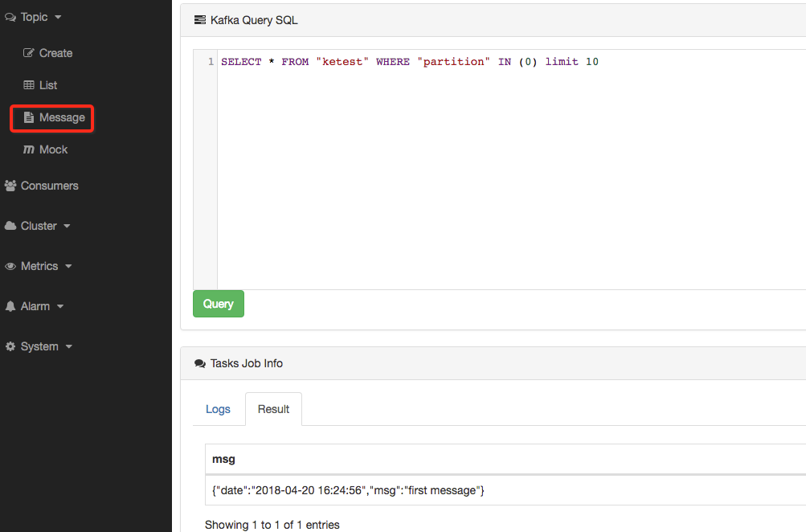Open the Alarm menu label

click(x=35, y=306)
